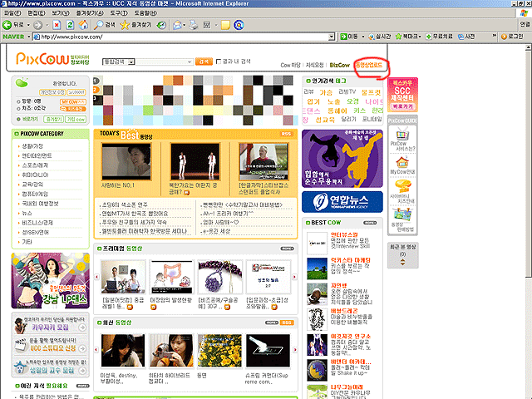
Task: Open the 도움말(H) menu
Action: [145, 13]
